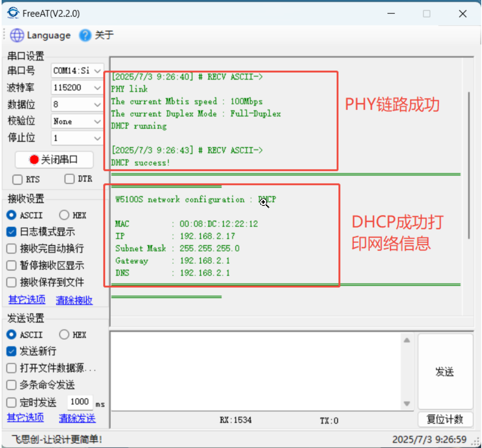
Task: Click the blue question mark About icon
Action: pyautogui.click(x=85, y=36)
